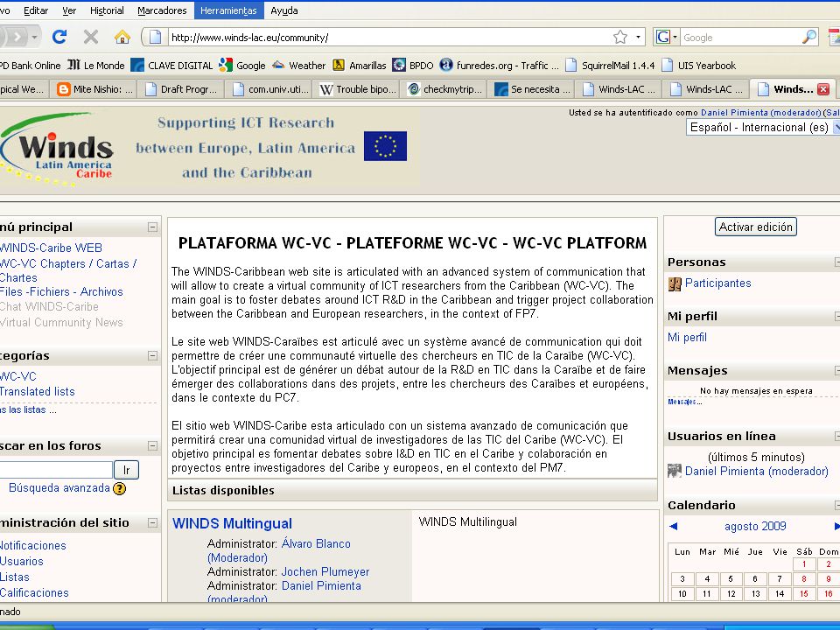Open the Ayuda menu
Image resolution: width=840 pixels, height=630 pixels.
(x=283, y=10)
